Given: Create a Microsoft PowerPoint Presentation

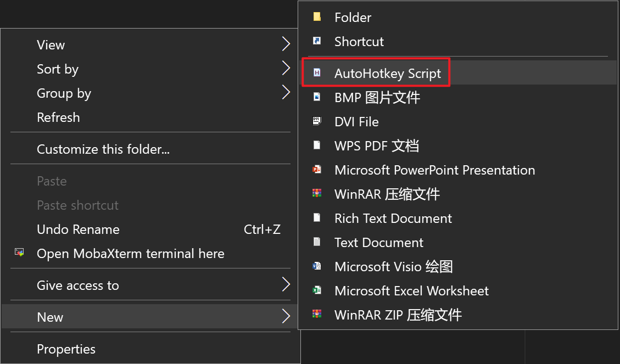Looking at the screenshot, I should click(459, 170).
